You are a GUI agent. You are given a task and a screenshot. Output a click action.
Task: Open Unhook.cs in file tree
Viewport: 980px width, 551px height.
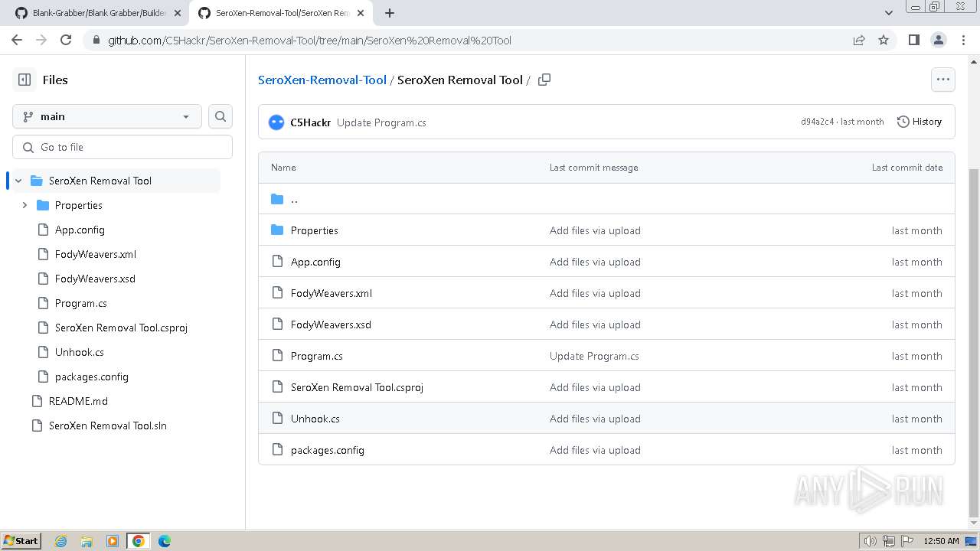(x=79, y=352)
